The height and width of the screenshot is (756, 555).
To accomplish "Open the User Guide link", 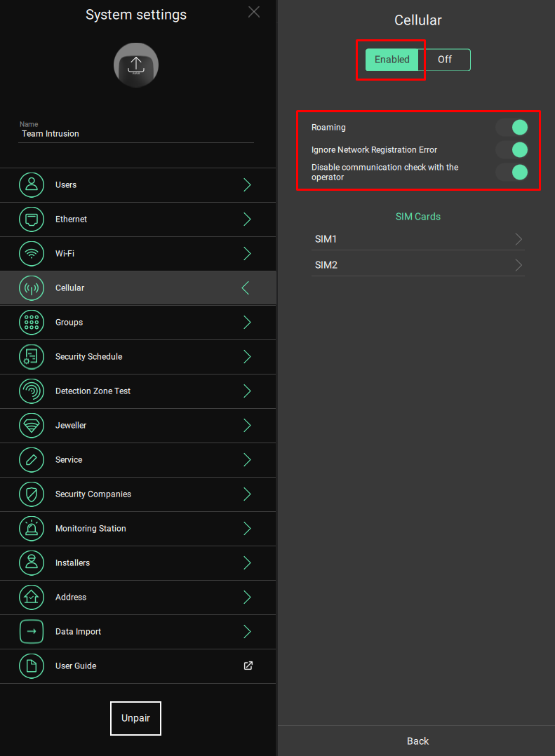I will [x=138, y=666].
